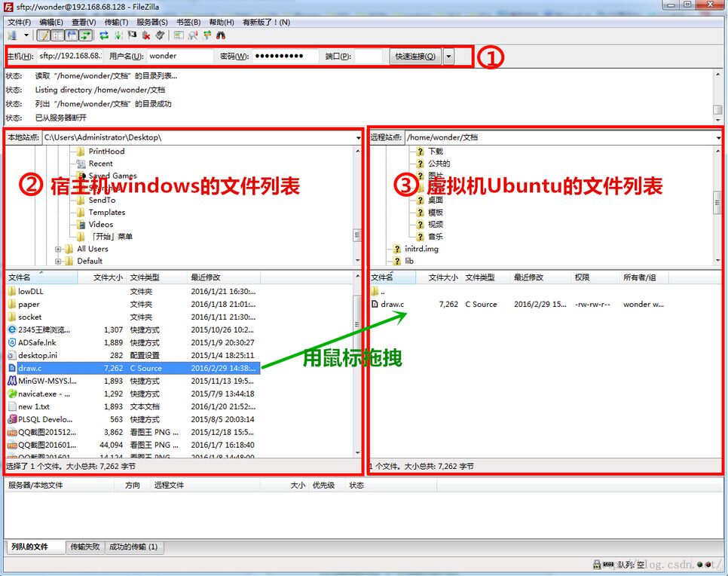Click the 快速连接(Q) button
The height and width of the screenshot is (576, 728).
click(x=415, y=57)
